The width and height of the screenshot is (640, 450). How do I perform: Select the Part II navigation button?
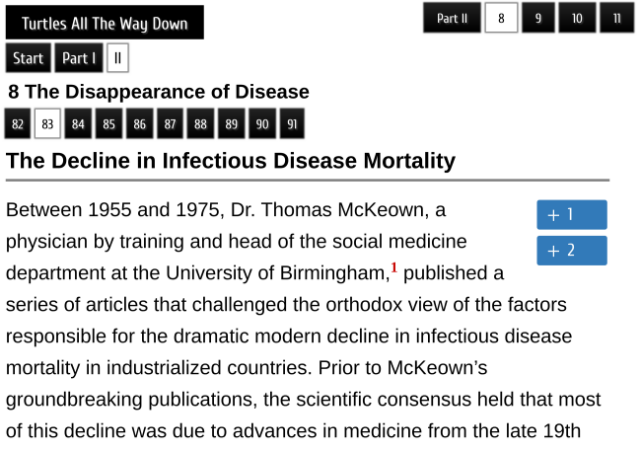coord(452,18)
